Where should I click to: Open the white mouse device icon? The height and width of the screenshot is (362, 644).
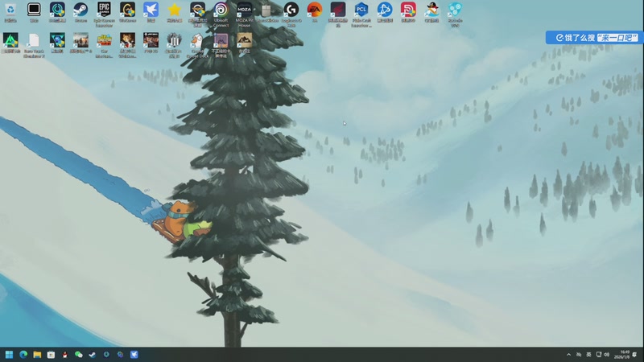point(267,12)
